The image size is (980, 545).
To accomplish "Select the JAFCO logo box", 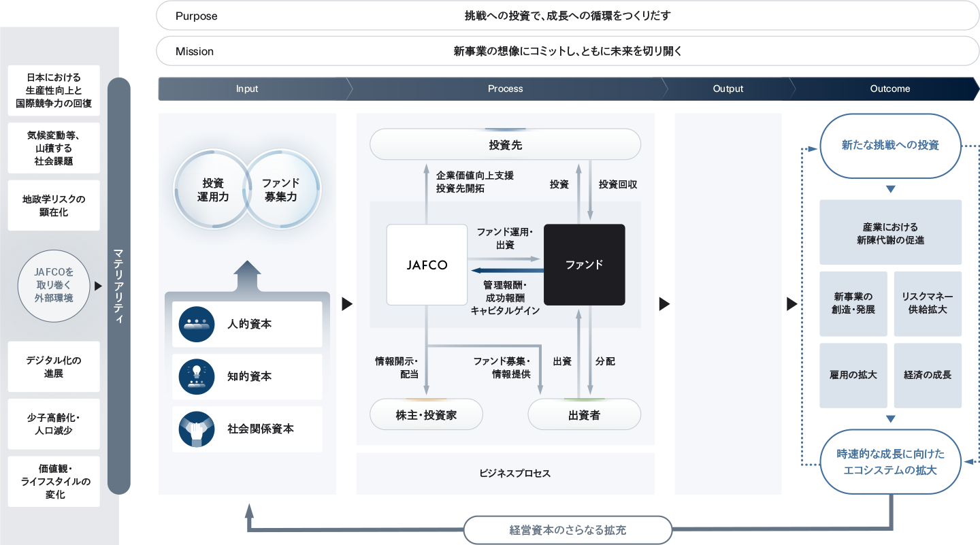I will (427, 265).
